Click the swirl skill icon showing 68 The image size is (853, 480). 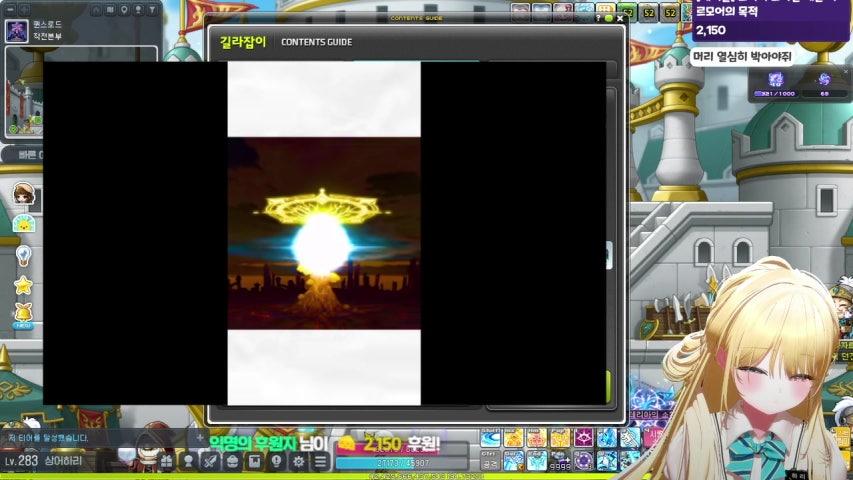tap(824, 80)
